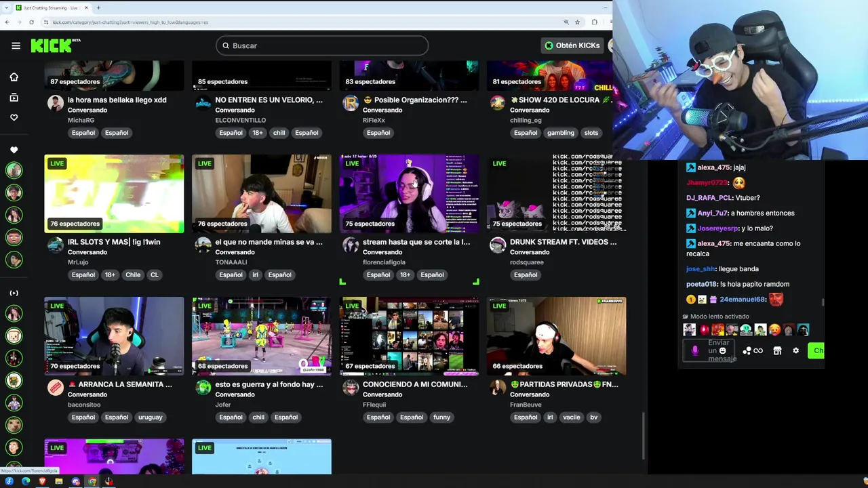Screen dimensions: 868x488
Task: Click the 'vacile' tag under PARTIDAS PRIVADAS
Action: click(572, 418)
